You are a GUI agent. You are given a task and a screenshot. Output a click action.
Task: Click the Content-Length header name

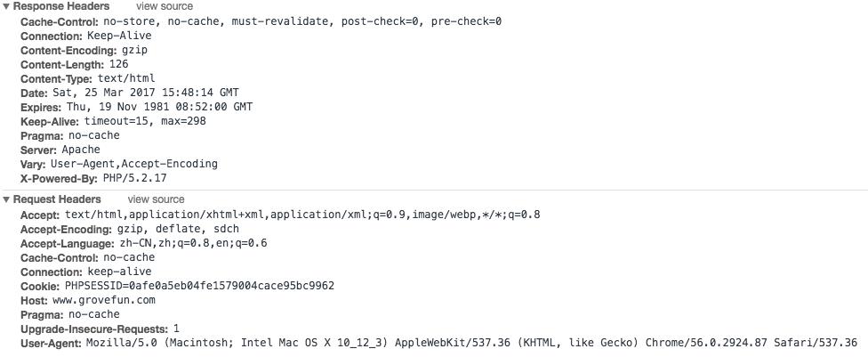pos(62,64)
